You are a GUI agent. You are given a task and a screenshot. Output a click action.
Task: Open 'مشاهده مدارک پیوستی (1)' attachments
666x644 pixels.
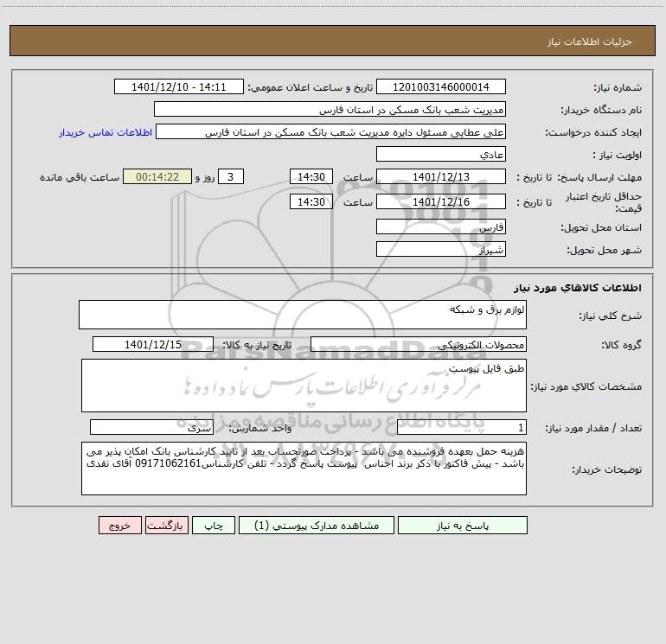[317, 526]
